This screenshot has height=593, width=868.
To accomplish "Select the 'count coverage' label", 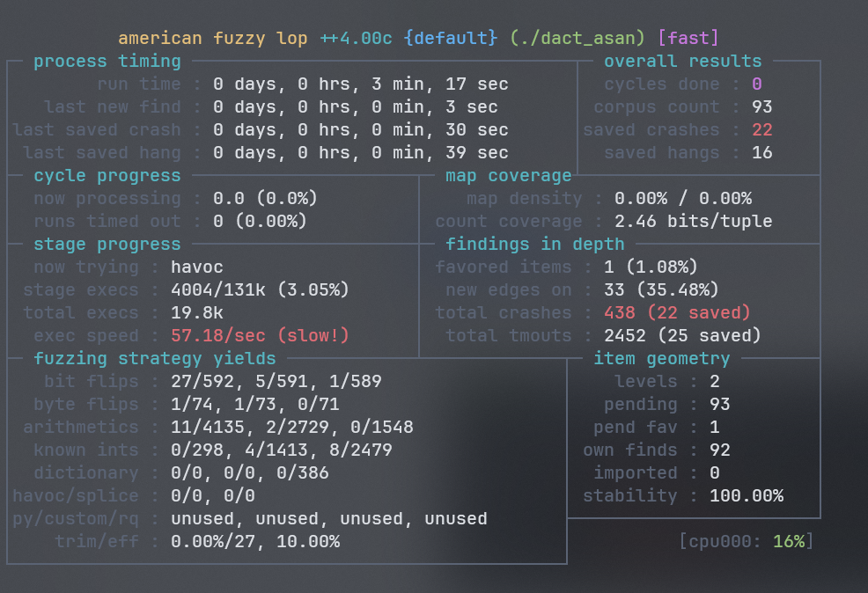I will point(509,221).
